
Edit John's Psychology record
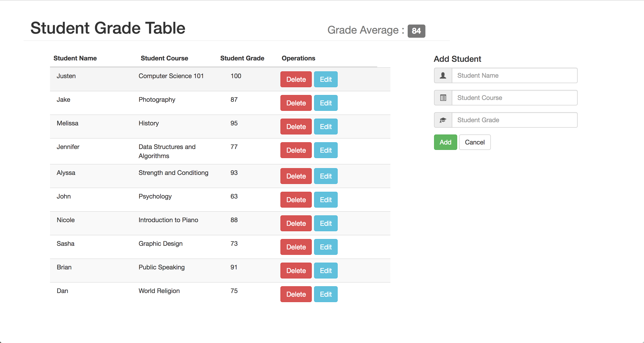coord(325,200)
